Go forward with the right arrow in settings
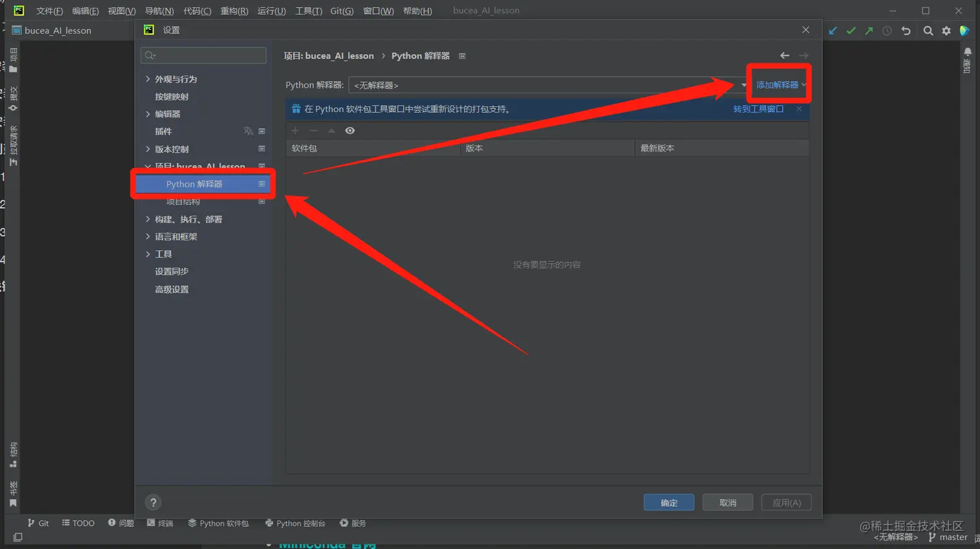 pyautogui.click(x=804, y=56)
